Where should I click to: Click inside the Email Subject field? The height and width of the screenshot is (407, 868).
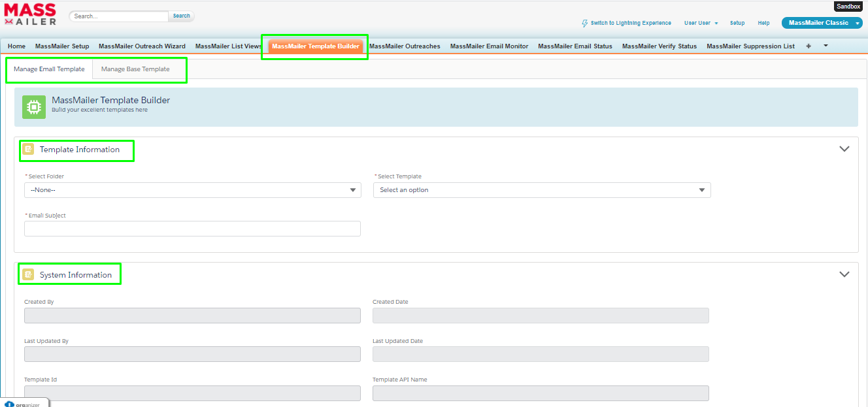(192, 229)
